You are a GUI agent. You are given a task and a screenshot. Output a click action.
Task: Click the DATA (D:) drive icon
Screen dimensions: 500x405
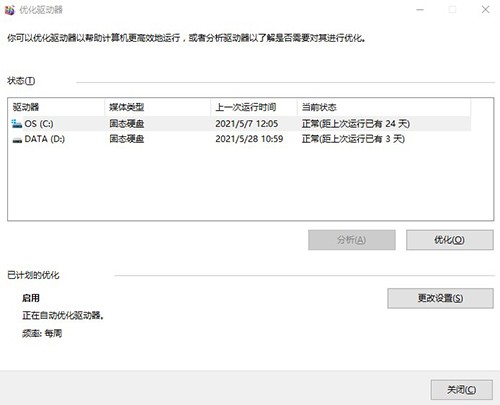click(x=17, y=139)
